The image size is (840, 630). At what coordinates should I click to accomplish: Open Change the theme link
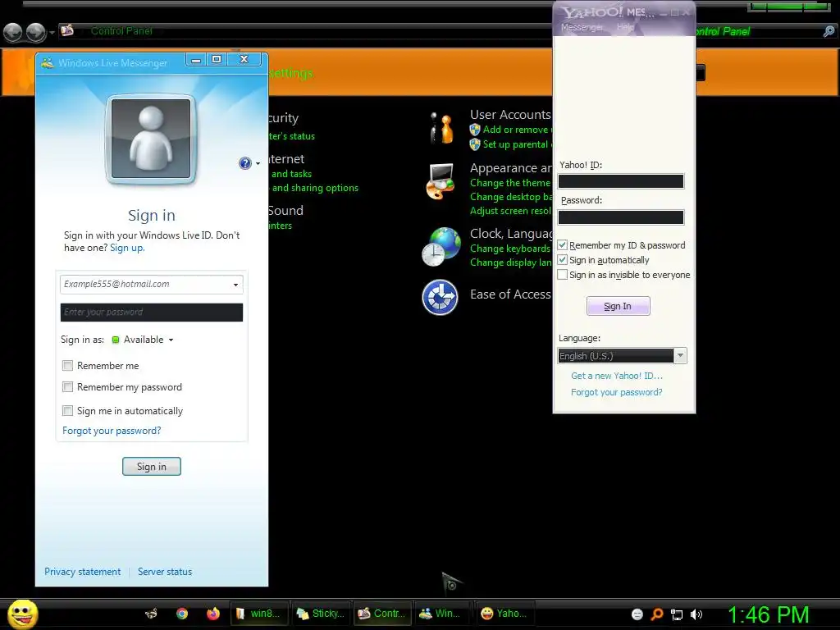[x=510, y=183]
